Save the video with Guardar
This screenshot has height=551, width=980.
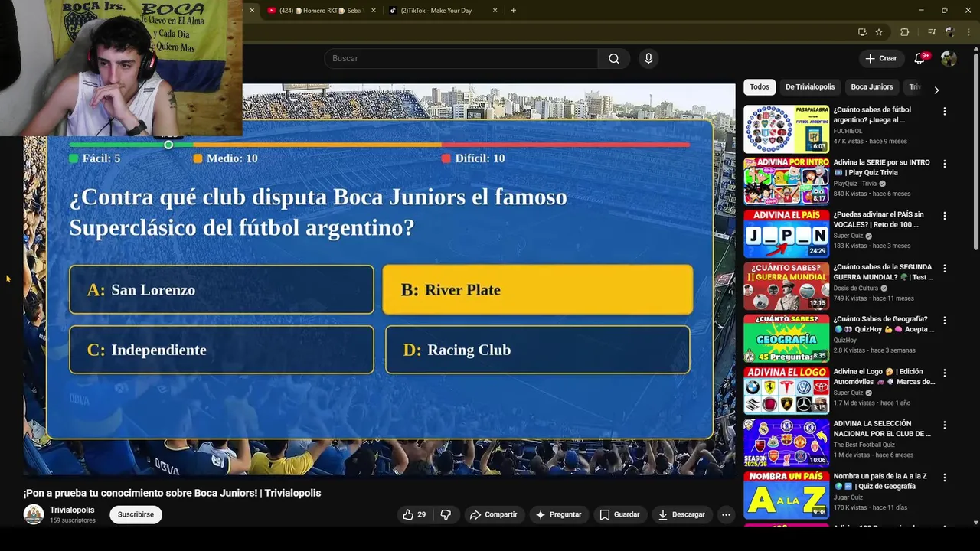pos(619,514)
